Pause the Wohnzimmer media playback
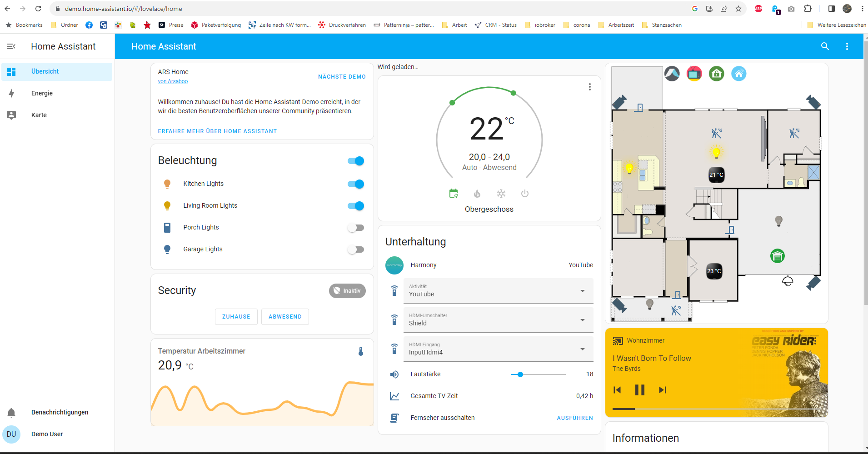 [639, 390]
